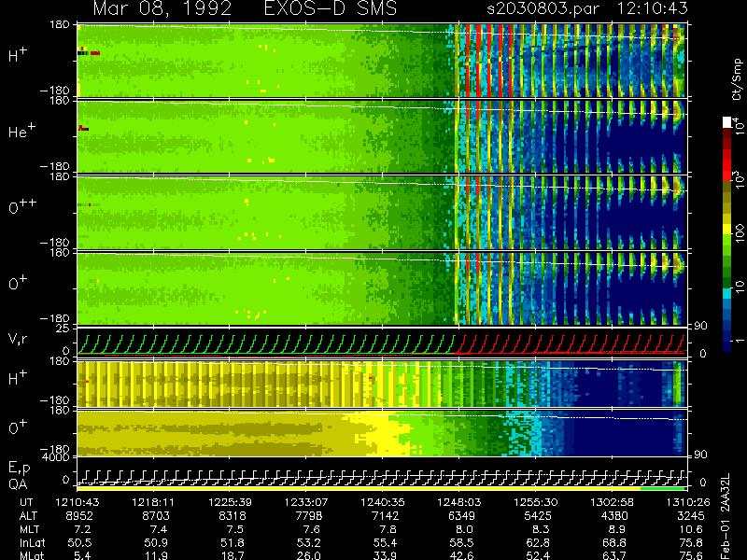Click MLT value "8.9"
This screenshot has height=560, width=747.
(x=617, y=529)
